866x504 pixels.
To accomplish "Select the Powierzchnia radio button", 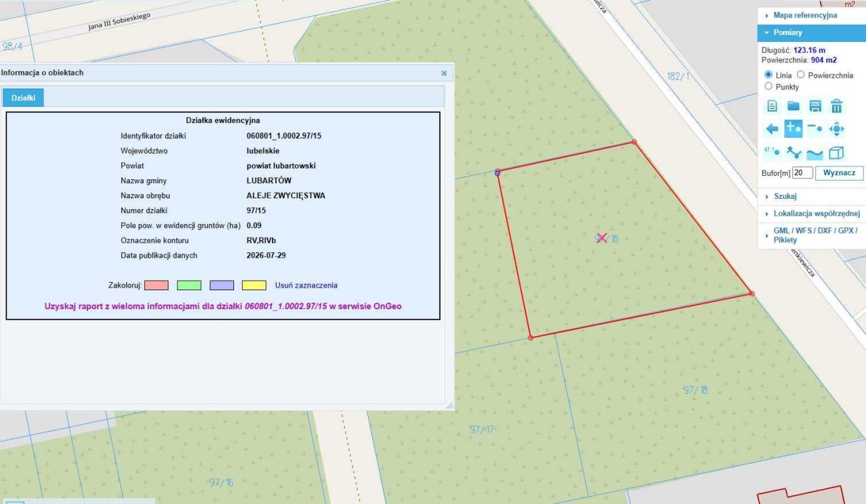I will pyautogui.click(x=800, y=75).
